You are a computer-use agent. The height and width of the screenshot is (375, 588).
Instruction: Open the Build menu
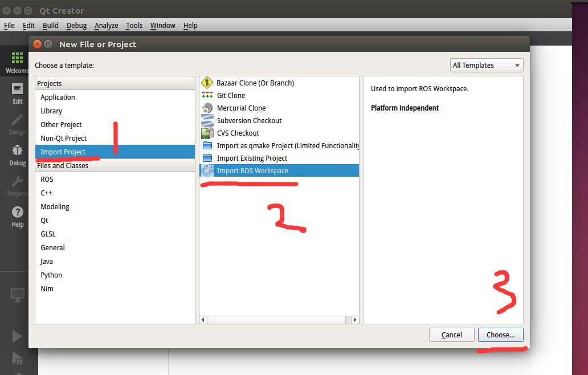(51, 26)
